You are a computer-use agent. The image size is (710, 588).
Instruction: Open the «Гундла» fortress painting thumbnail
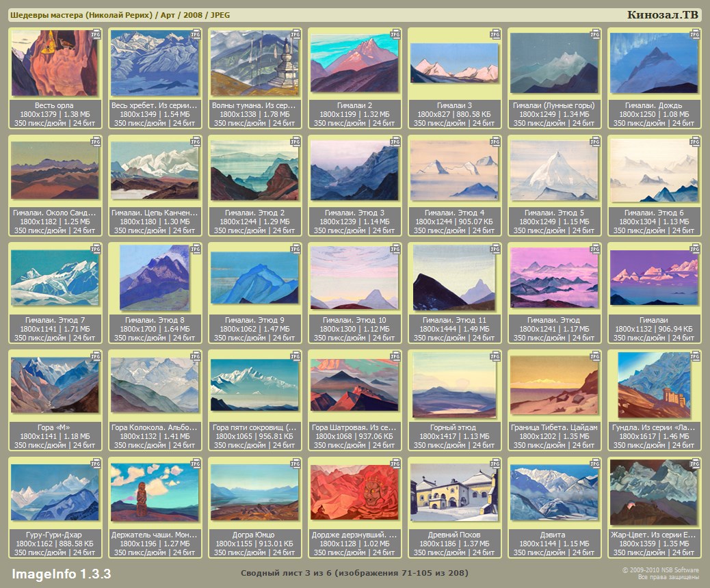(x=654, y=385)
